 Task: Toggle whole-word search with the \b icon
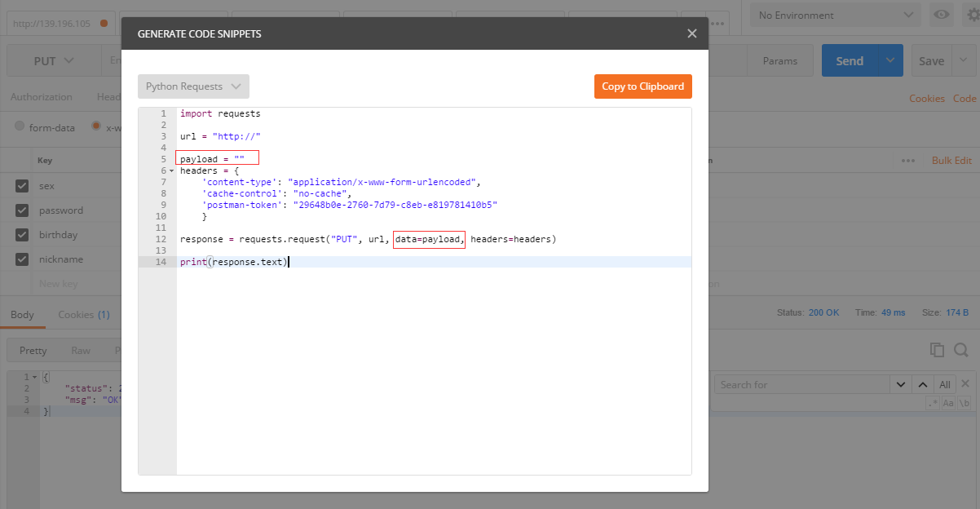[965, 401]
